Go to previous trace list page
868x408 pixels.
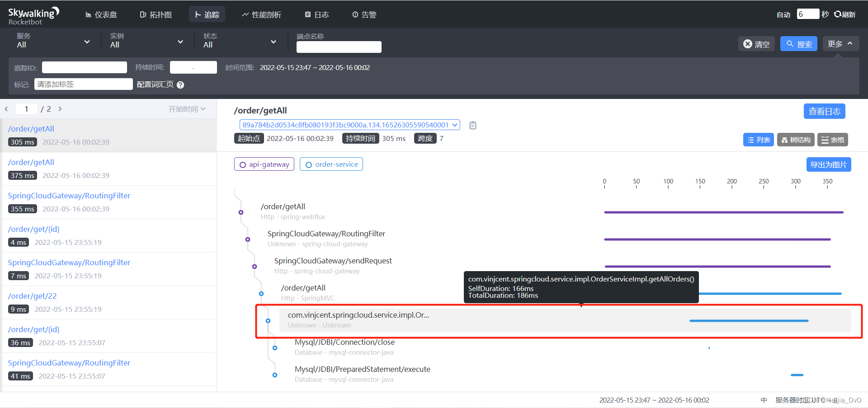(x=6, y=109)
